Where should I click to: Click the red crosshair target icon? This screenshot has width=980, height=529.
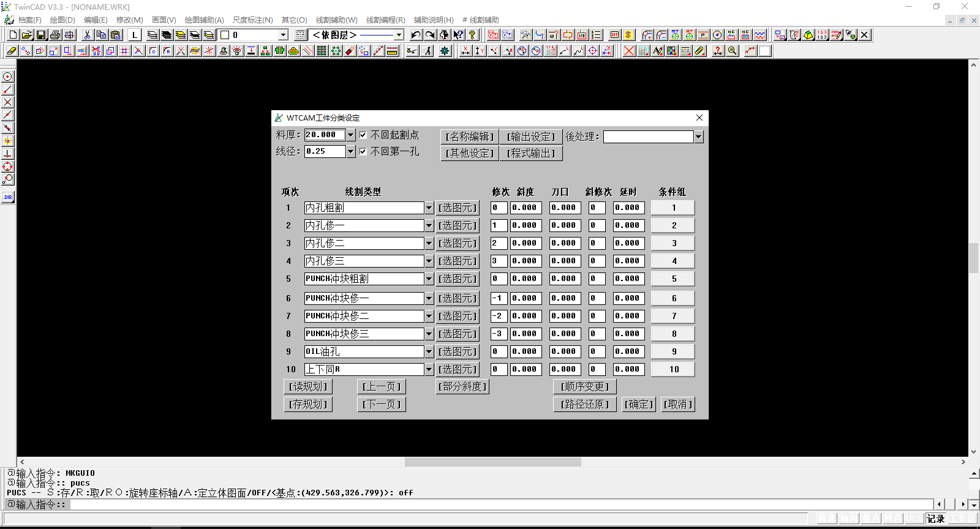pos(593,51)
